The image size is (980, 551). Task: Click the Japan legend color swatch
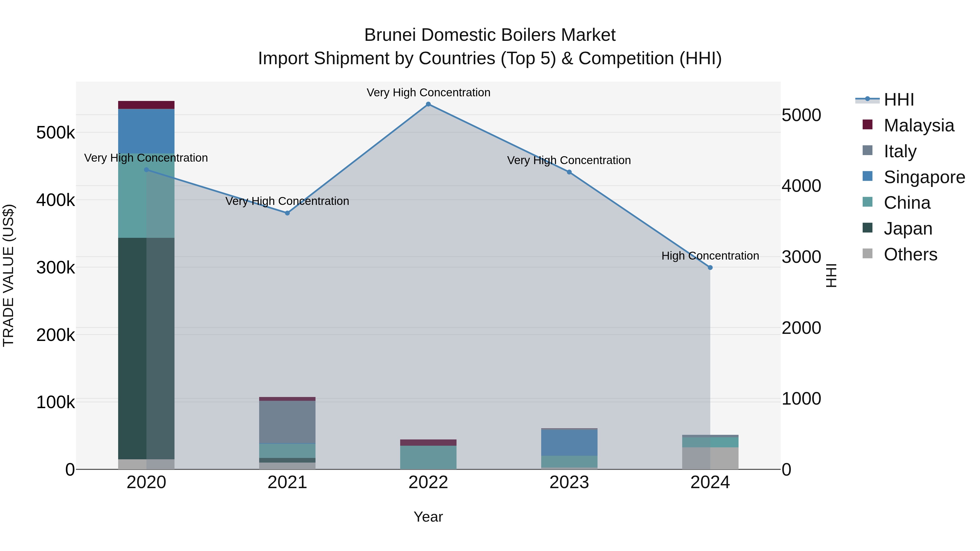tap(867, 228)
